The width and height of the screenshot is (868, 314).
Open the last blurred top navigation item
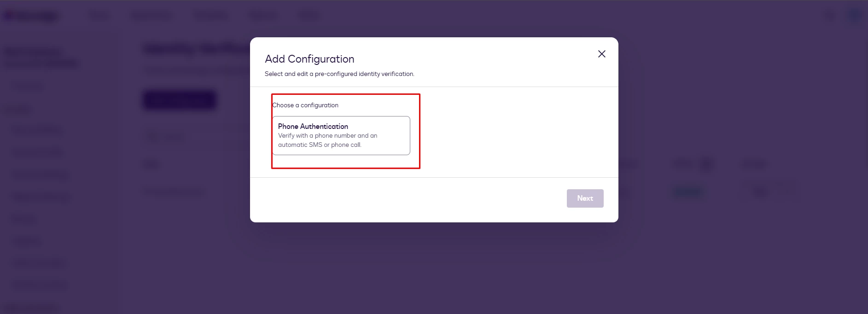pyautogui.click(x=309, y=16)
